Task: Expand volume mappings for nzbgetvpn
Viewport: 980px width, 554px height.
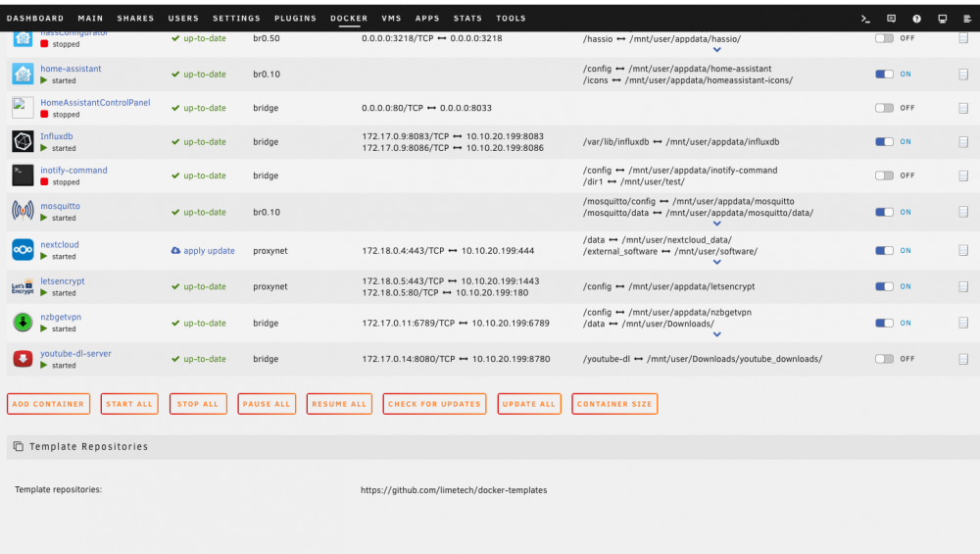Action: click(717, 334)
